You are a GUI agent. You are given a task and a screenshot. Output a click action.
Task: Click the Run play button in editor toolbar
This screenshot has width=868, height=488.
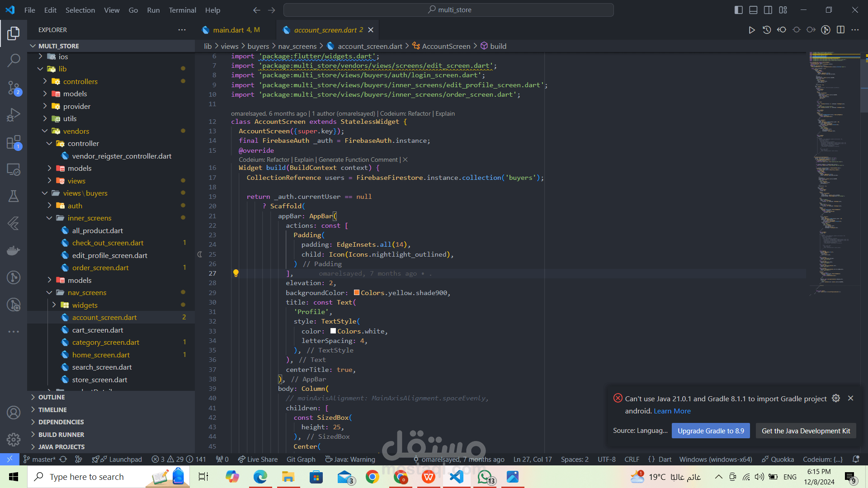pos(751,30)
